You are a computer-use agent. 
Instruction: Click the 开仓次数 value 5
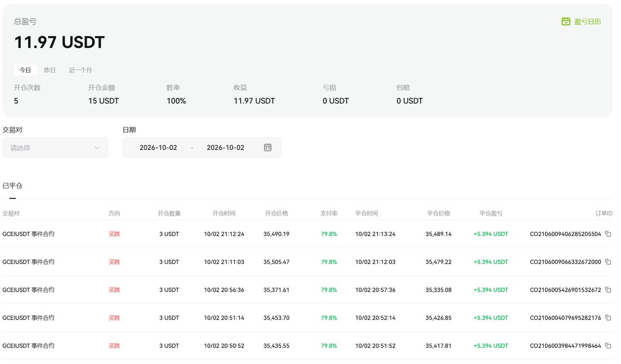(16, 101)
